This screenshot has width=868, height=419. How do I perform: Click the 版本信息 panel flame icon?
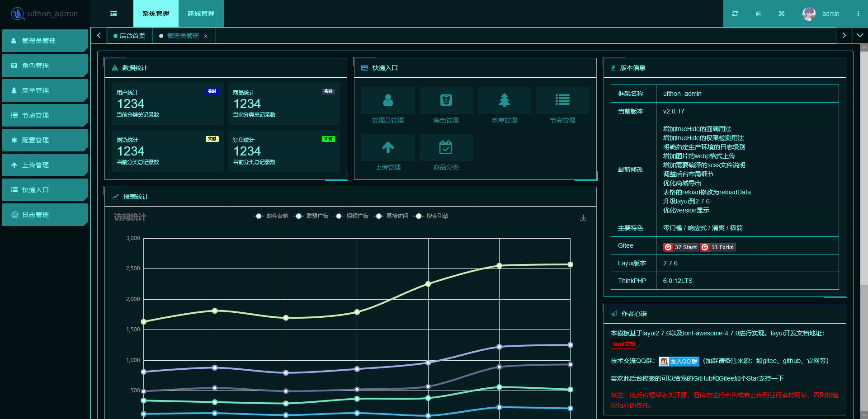click(613, 68)
